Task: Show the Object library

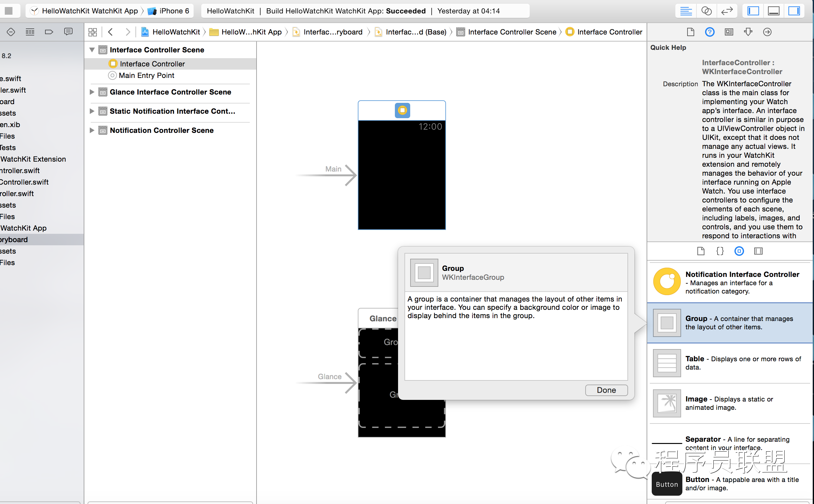Action: (x=739, y=251)
